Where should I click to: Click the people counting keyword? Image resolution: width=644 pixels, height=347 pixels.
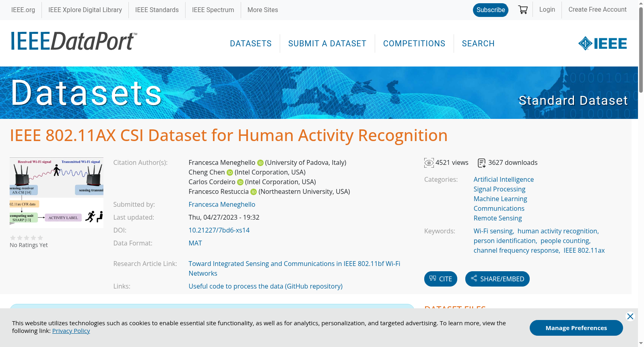(x=565, y=241)
